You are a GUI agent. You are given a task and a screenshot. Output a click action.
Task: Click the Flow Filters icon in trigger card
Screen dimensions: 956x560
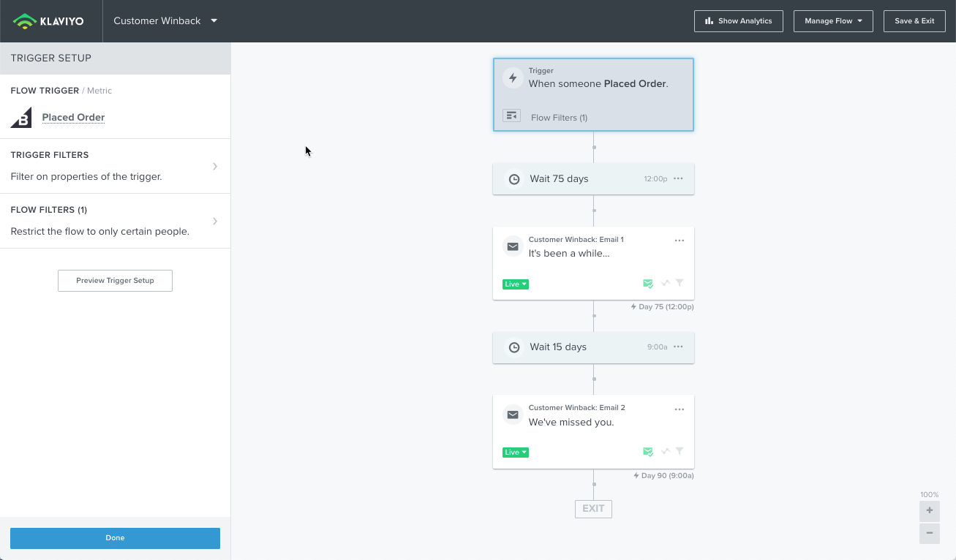(511, 116)
